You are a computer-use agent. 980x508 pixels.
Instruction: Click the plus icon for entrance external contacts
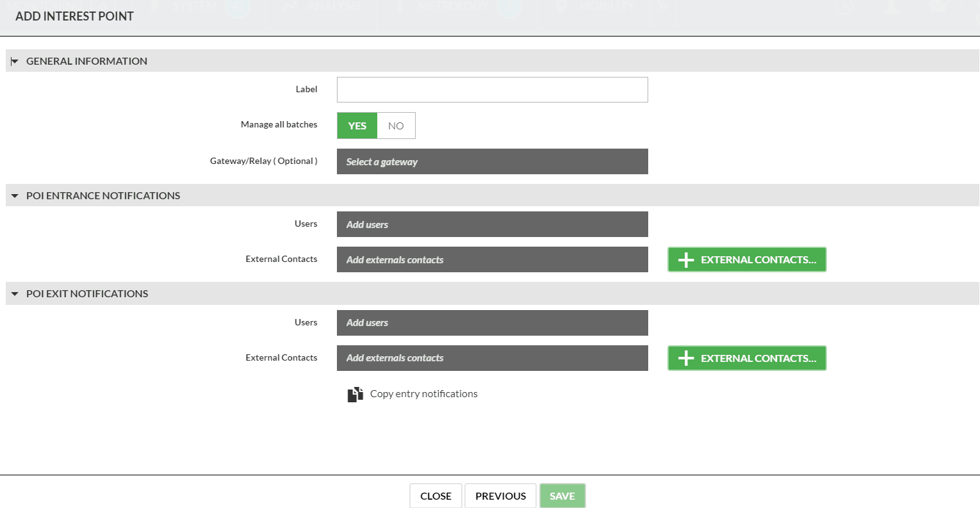click(x=686, y=260)
